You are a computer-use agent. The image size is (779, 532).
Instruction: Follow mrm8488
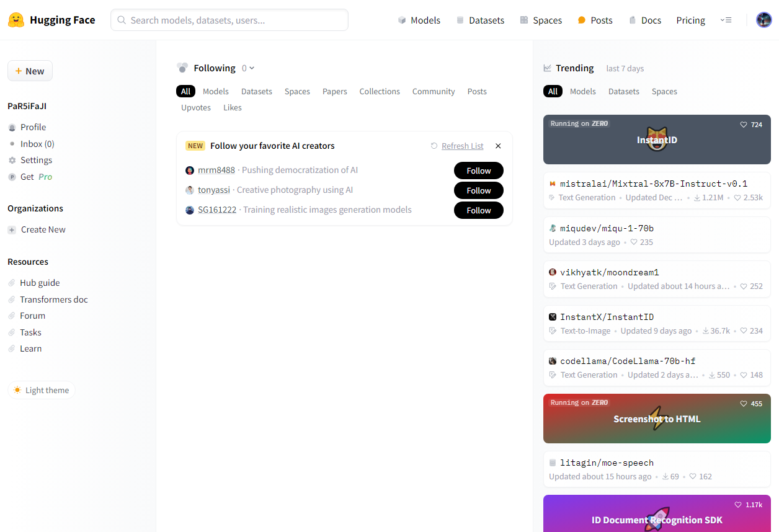(x=479, y=171)
